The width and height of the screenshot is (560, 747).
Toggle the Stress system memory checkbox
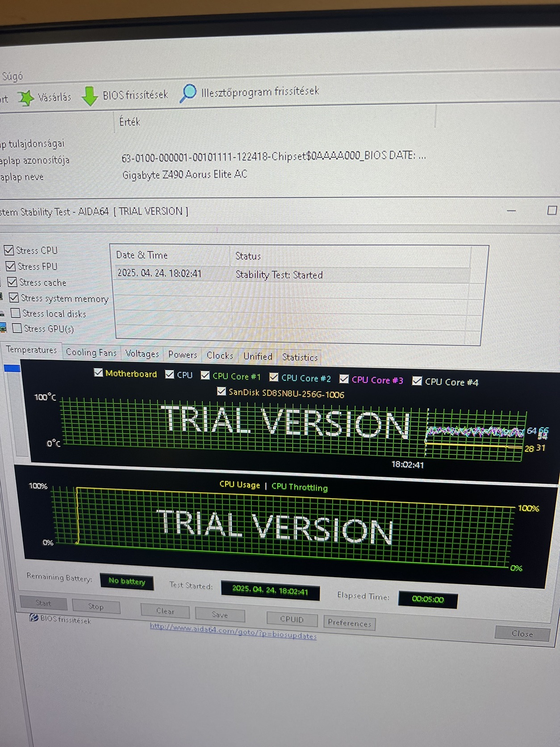pos(14,298)
